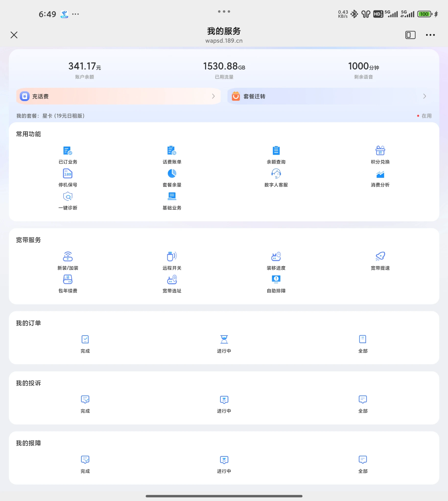Screen dimensions: 448x501
Task: Expand the 套餐迁转 plan migration chevron
Action: [424, 96]
